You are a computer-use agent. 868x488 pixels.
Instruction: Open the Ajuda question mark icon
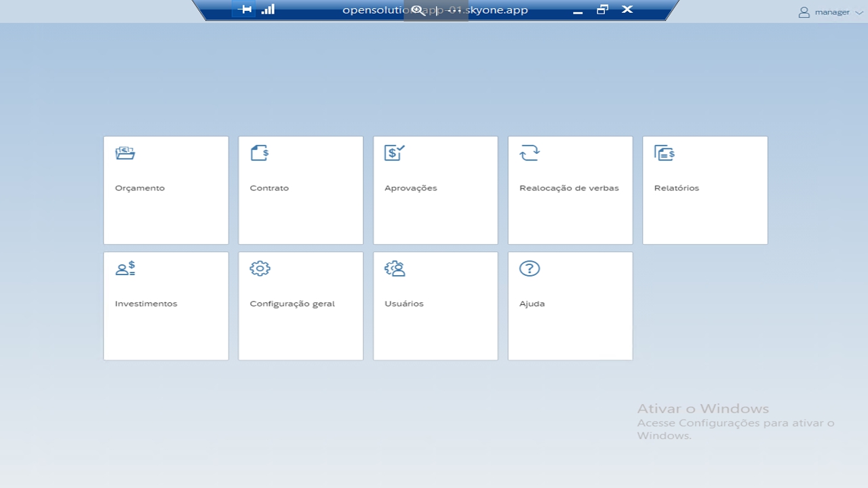[529, 268]
